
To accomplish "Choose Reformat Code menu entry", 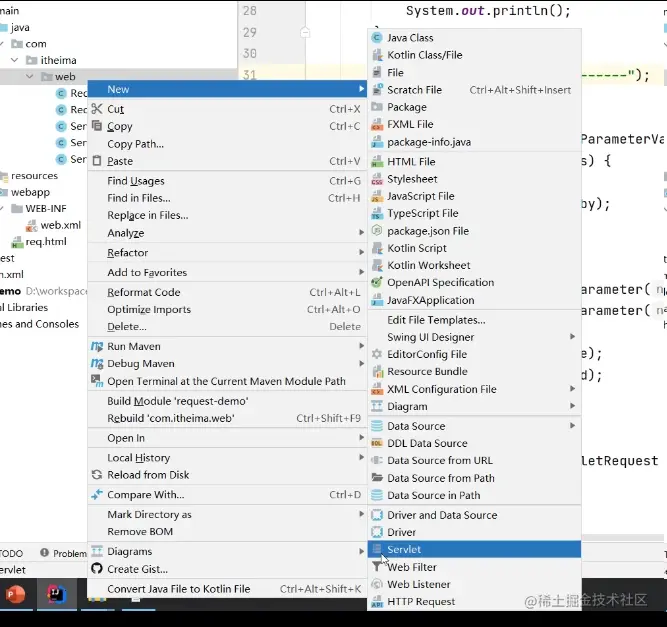I will click(x=227, y=292).
